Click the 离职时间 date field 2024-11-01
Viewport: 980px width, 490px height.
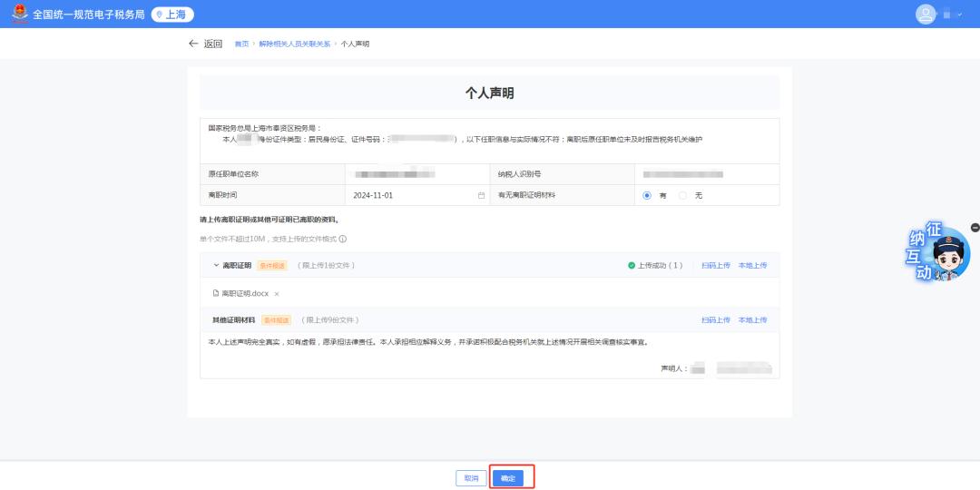click(x=373, y=195)
